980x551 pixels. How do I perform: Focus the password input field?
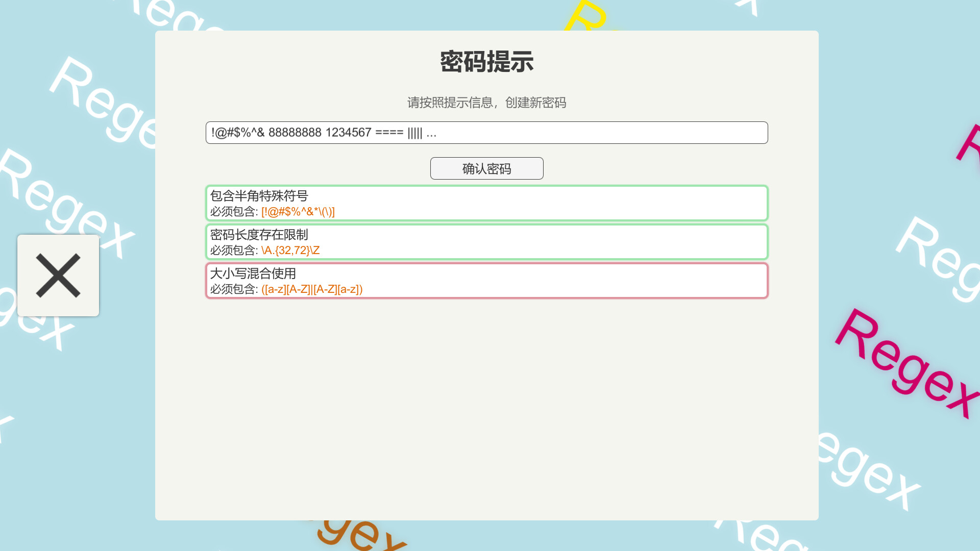click(486, 133)
